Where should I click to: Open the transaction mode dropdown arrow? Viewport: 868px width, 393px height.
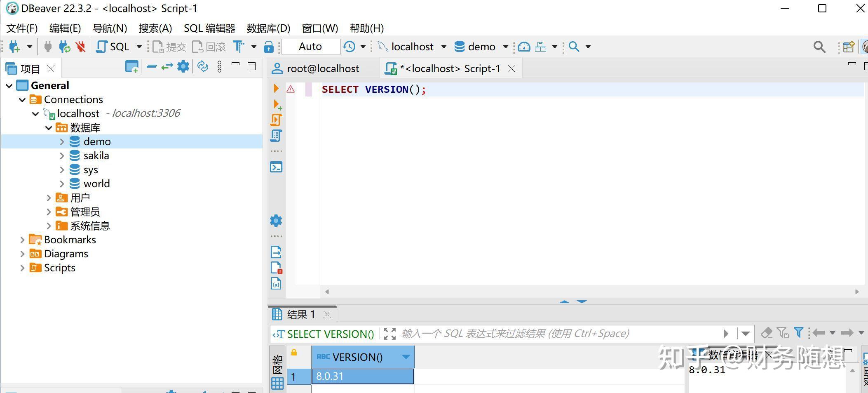coord(254,47)
